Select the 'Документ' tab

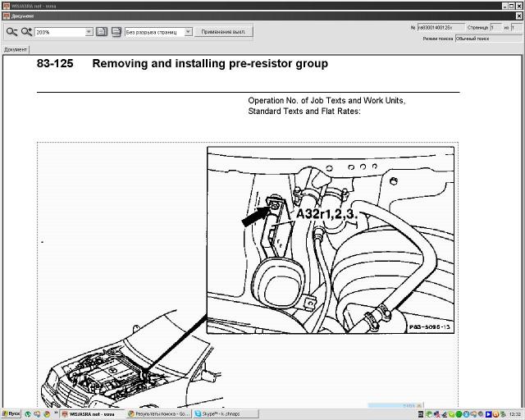16,49
